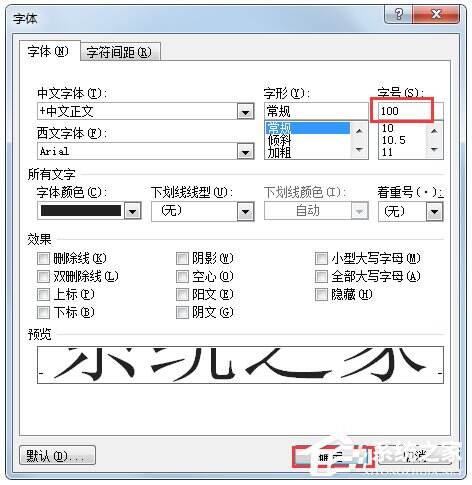This screenshot has width=472, height=485.
Task: Open the 下划线颜色 dropdown showing 自动
Action: pos(316,211)
